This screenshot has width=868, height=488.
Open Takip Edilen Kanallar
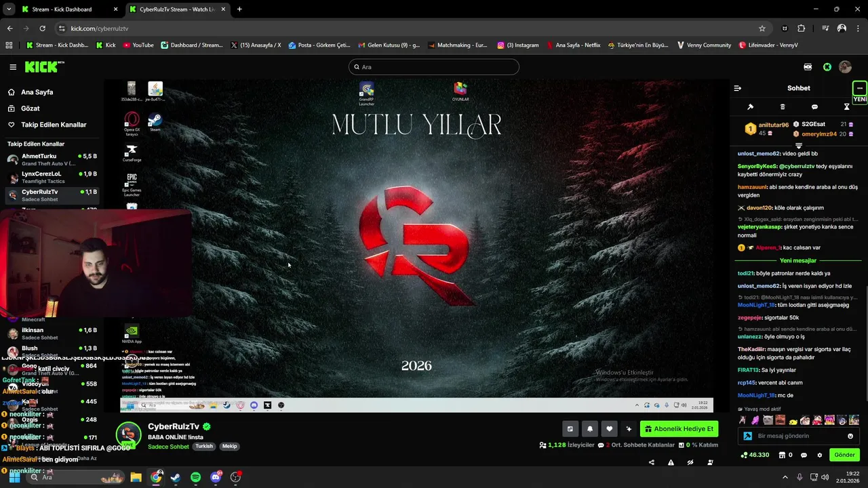(x=54, y=125)
